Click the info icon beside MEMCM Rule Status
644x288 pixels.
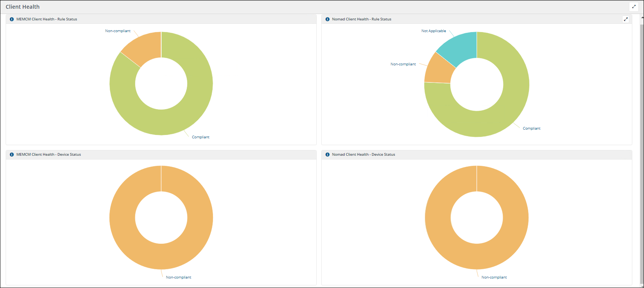click(x=12, y=19)
